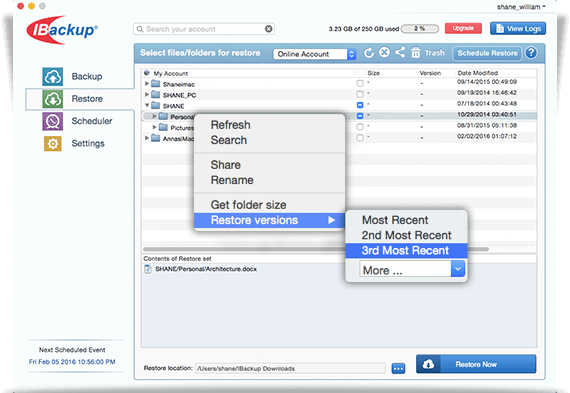Screen dimensions: 570x393
Task: Click the horizontal scrollbar under file list
Action: (316, 249)
